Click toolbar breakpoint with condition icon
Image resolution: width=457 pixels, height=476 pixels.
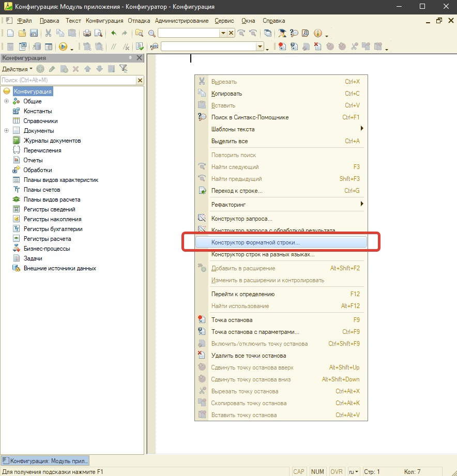coord(294,47)
